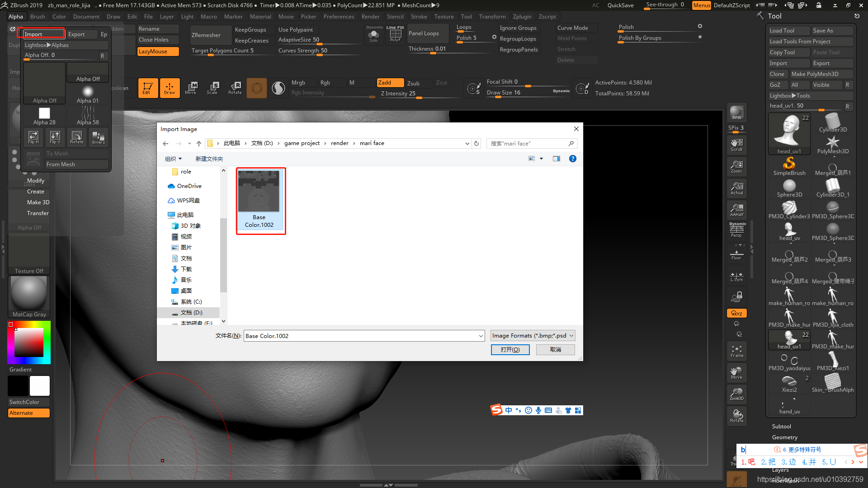Activate the Draw mode icon
Viewport: 868px width, 488px height.
pos(170,88)
